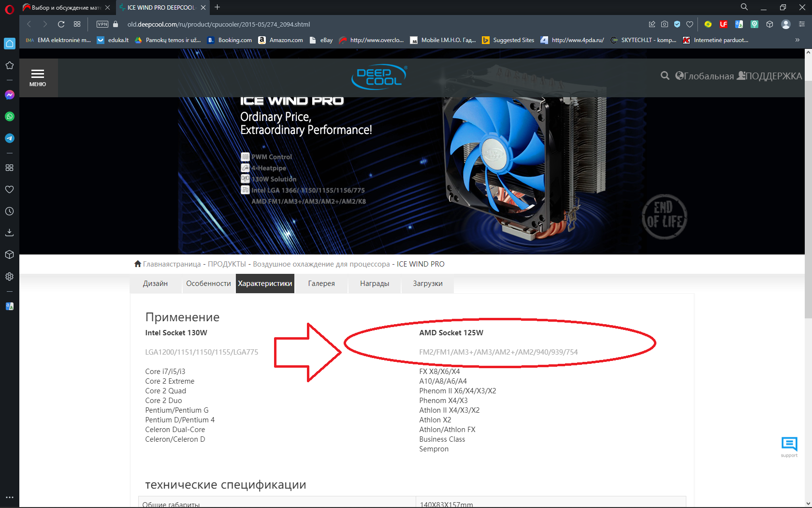The height and width of the screenshot is (508, 812).
Task: Open the ПОДДЕРЖКА support link
Action: click(x=769, y=76)
